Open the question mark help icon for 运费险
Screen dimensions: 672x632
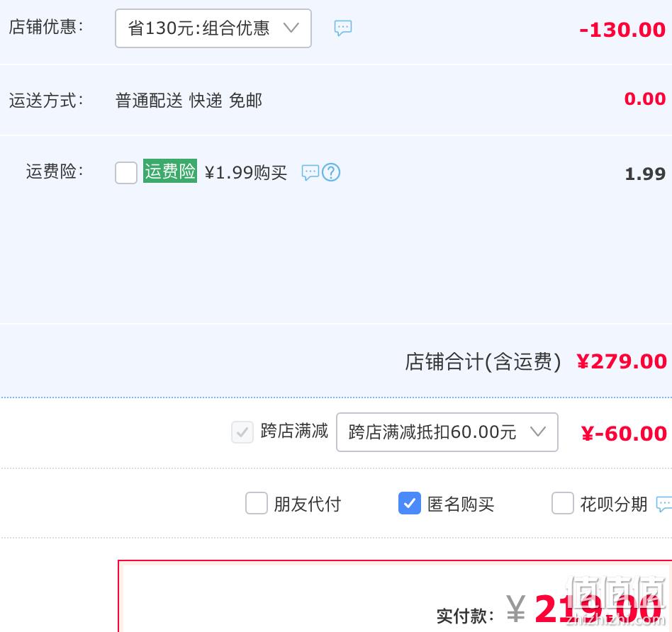tap(331, 172)
